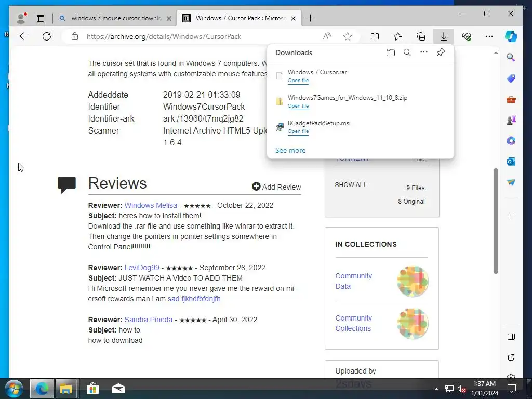
Task: Refresh the current page
Action: click(47, 36)
